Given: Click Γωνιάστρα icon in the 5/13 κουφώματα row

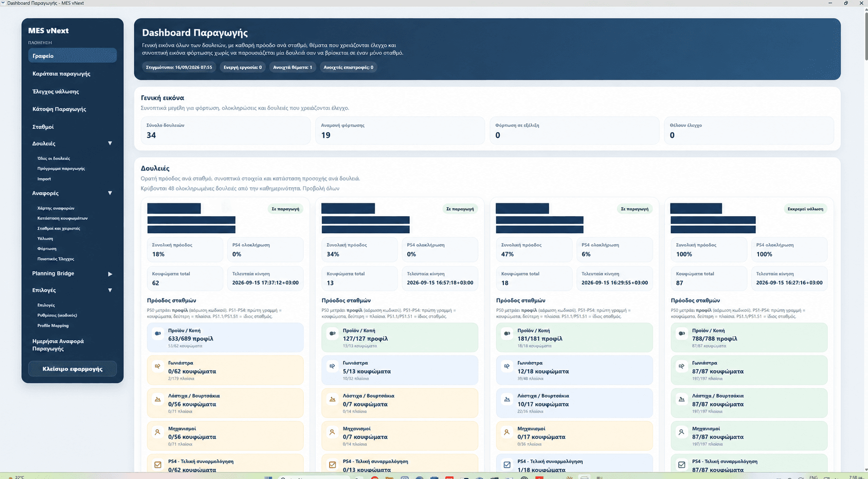Looking at the screenshot, I should [x=333, y=366].
